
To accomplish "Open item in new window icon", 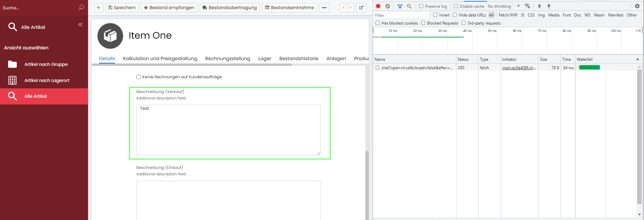I will coord(361,8).
